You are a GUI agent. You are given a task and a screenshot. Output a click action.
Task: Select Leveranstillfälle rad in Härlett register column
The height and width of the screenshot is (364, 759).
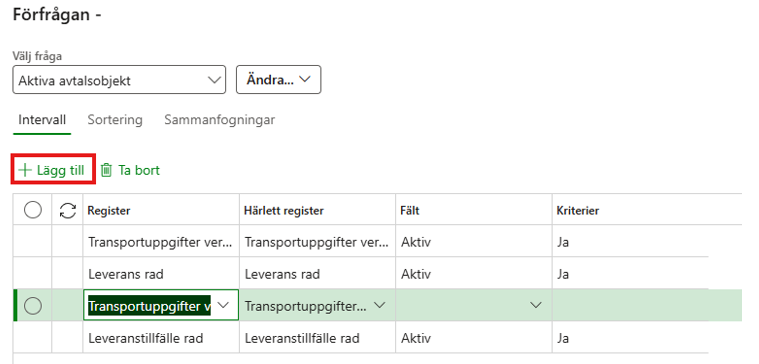click(317, 337)
